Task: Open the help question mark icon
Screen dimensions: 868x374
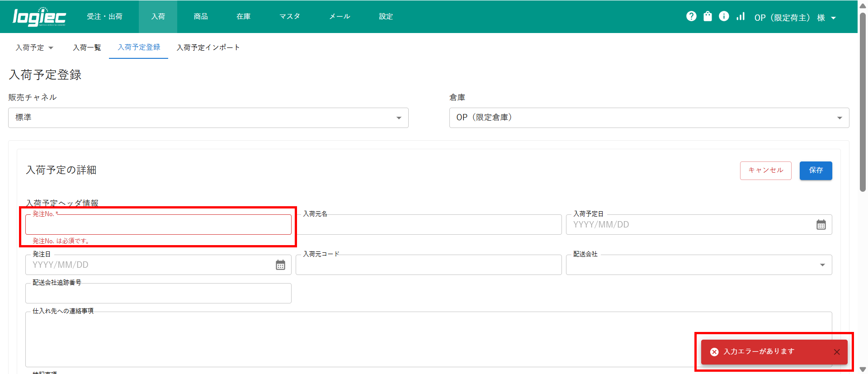Action: (691, 16)
